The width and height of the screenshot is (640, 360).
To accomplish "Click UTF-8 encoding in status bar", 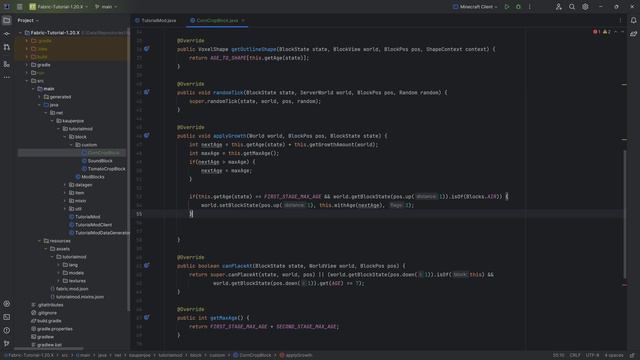I will [592, 356].
